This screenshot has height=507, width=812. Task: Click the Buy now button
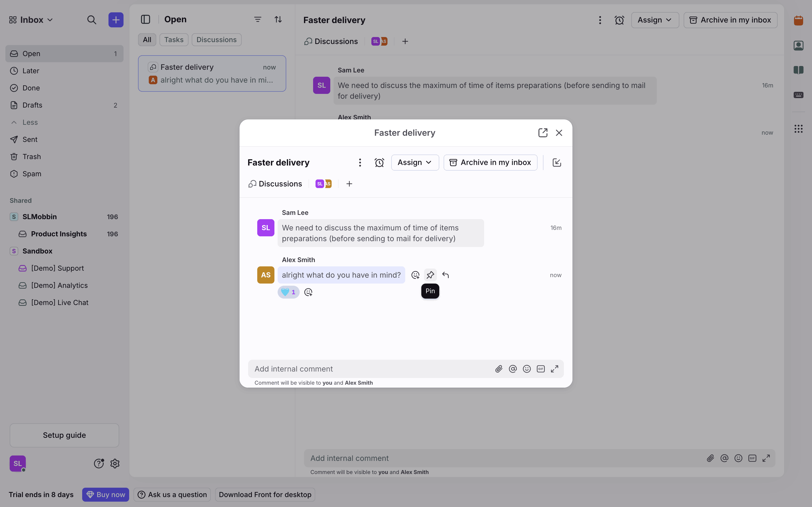[105, 495]
